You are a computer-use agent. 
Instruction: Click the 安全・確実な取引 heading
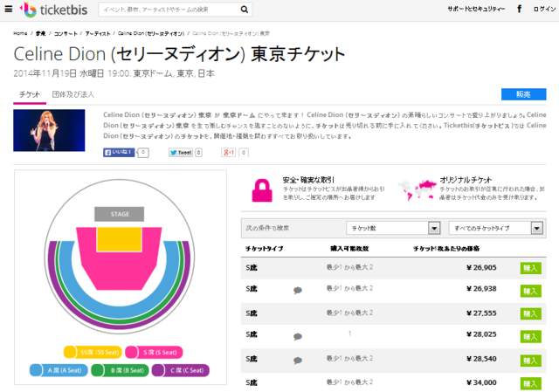tap(308, 180)
